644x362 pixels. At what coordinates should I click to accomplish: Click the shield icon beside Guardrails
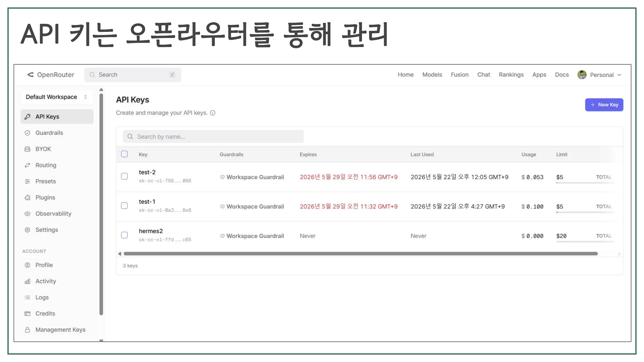point(27,133)
